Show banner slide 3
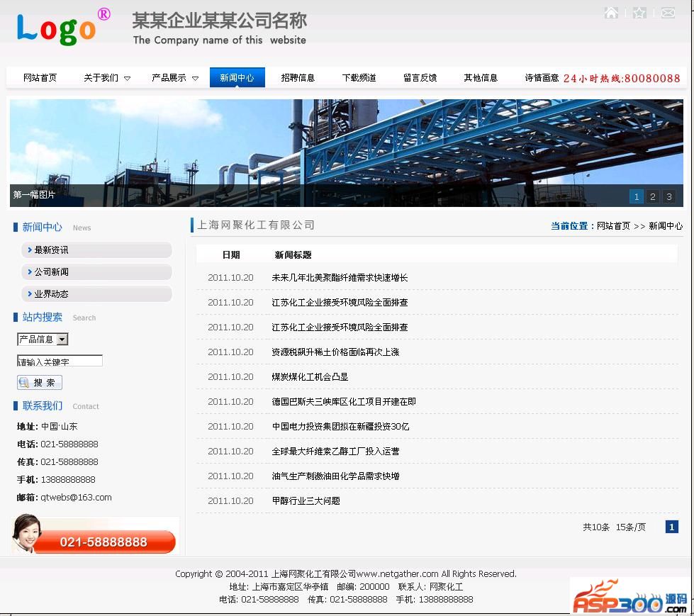694x616 pixels. (x=668, y=196)
